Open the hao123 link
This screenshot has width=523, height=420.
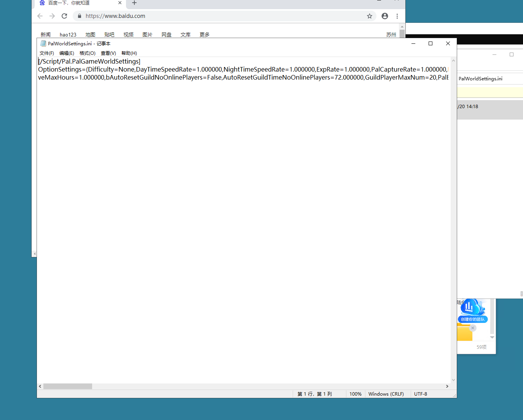tap(68, 35)
